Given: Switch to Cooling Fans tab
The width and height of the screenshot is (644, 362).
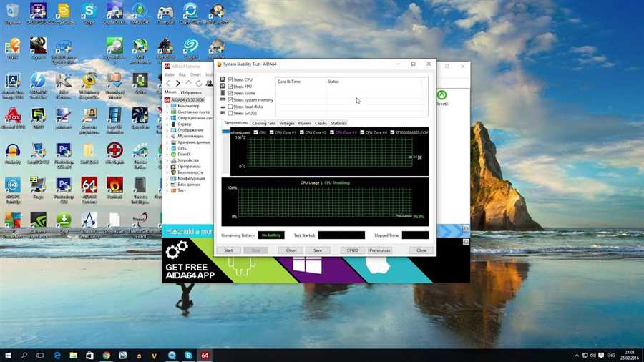Looking at the screenshot, I should pyautogui.click(x=263, y=123).
